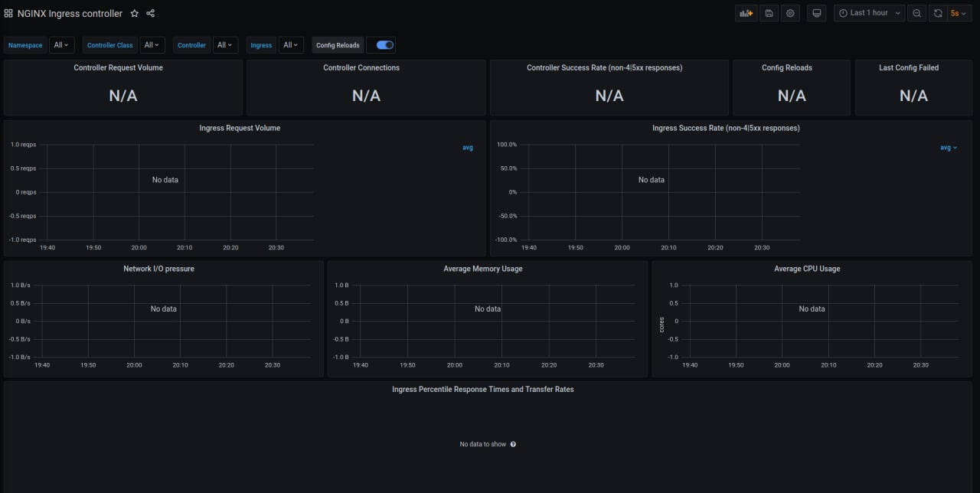Save the dashboard
980x493 pixels.
tap(769, 13)
